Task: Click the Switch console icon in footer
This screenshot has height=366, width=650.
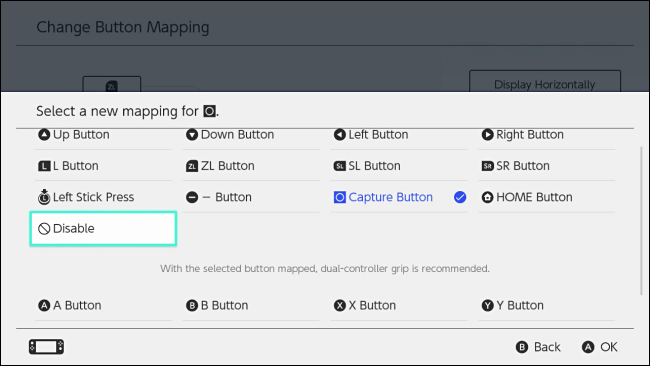Action: click(46, 347)
